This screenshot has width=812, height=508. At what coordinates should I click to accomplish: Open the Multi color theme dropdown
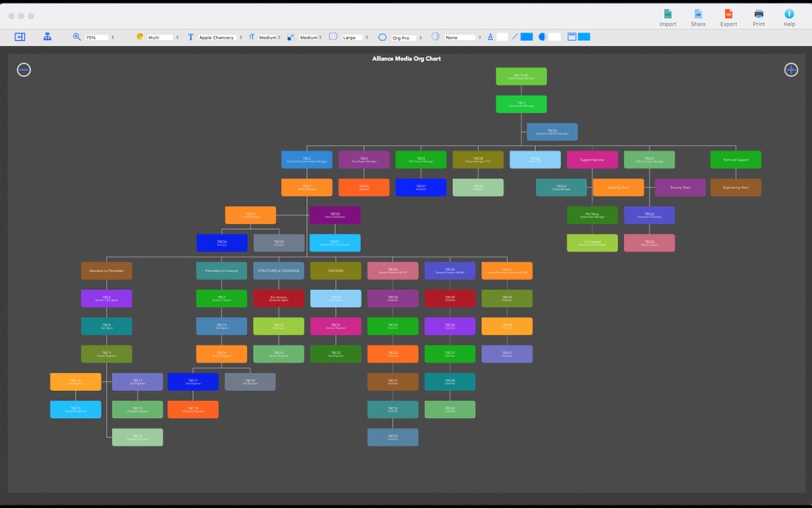click(162, 38)
